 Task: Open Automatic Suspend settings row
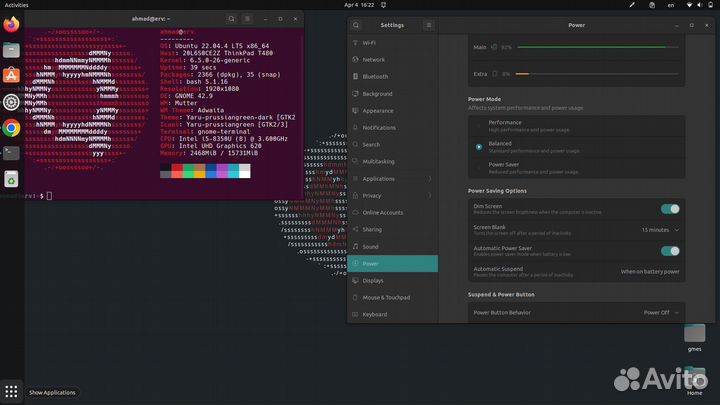click(x=577, y=272)
